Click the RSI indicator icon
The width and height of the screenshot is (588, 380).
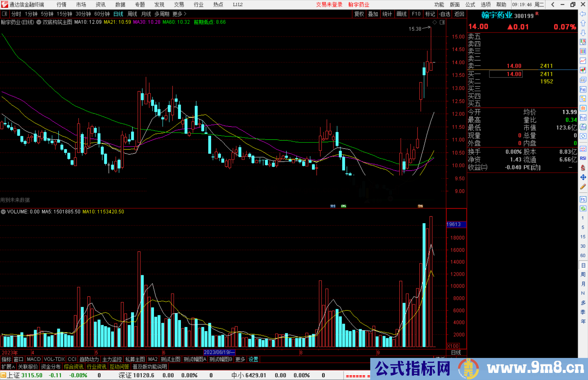583,158
